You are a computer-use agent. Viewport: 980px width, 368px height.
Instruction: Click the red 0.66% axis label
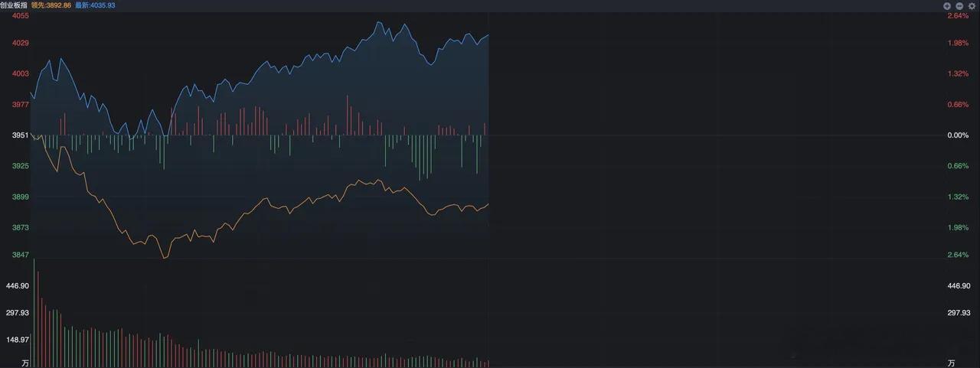(958, 105)
